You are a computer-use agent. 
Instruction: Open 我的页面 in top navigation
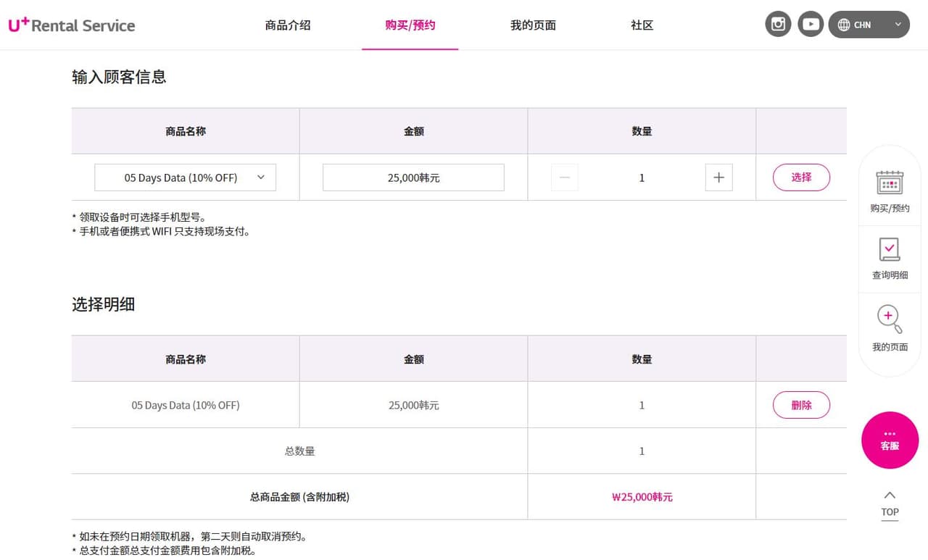click(533, 25)
